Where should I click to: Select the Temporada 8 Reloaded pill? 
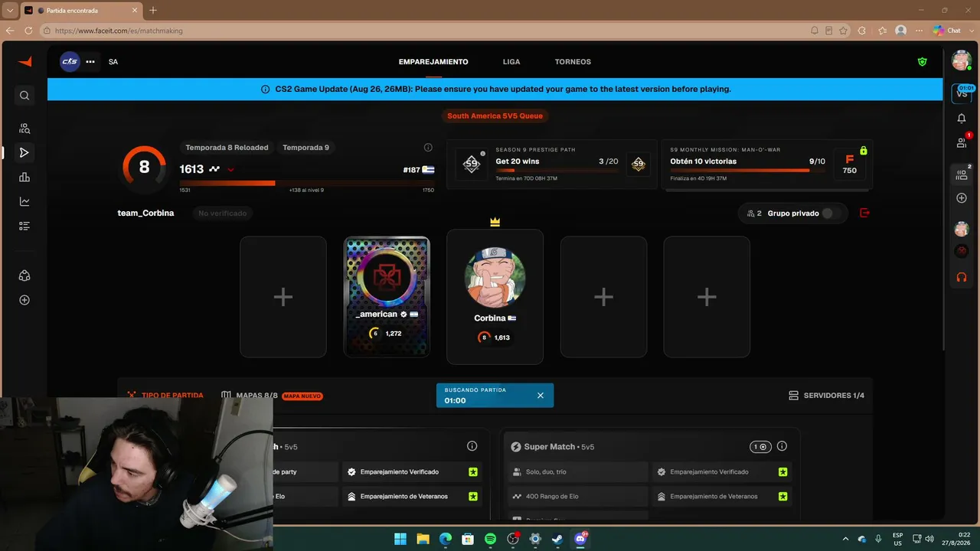pyautogui.click(x=227, y=148)
